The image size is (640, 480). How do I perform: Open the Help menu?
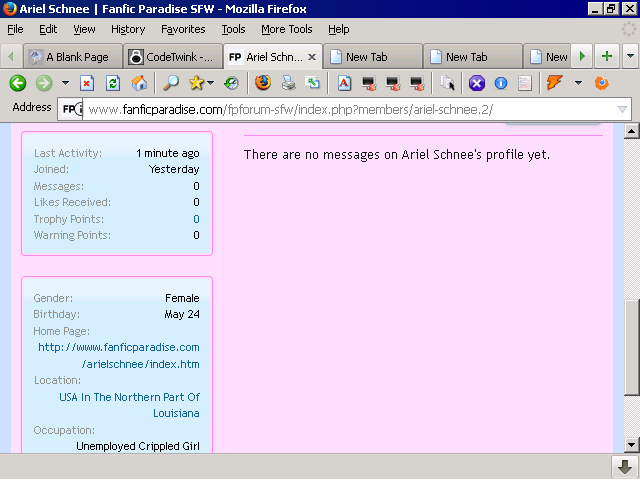[339, 29]
